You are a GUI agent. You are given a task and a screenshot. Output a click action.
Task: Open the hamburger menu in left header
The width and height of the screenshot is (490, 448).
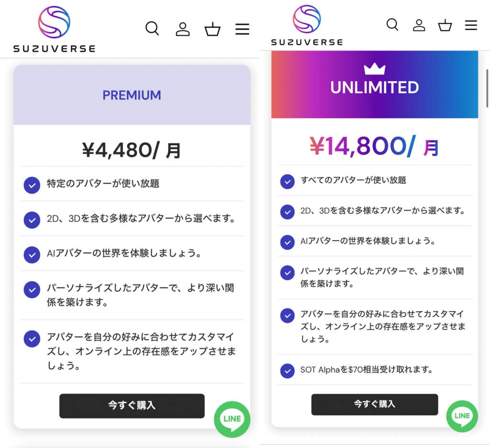pos(242,29)
